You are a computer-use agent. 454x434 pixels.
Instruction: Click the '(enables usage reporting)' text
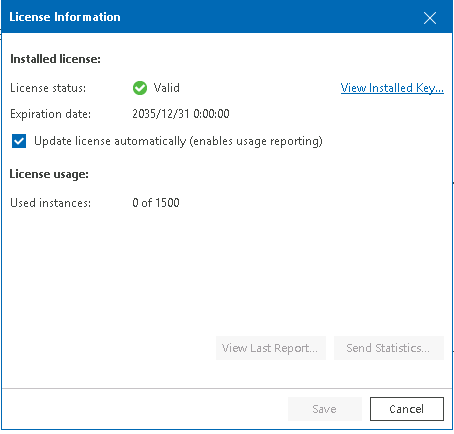click(x=256, y=141)
